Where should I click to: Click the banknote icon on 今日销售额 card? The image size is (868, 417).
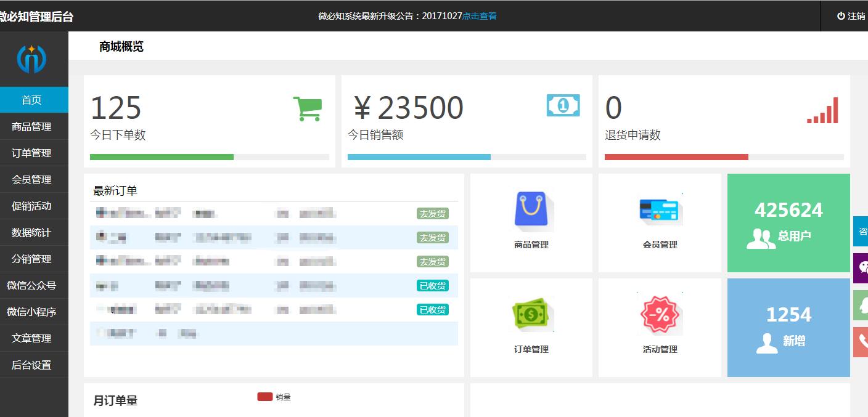pyautogui.click(x=563, y=105)
